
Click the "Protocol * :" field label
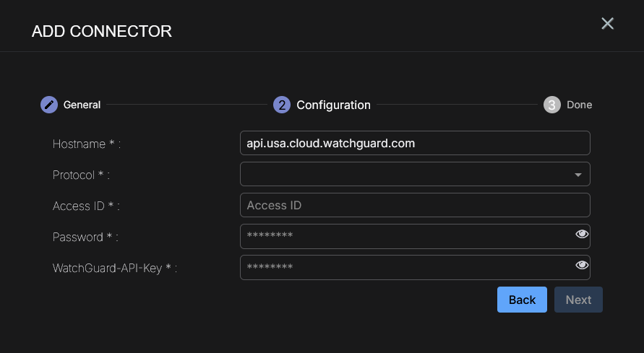[82, 175]
